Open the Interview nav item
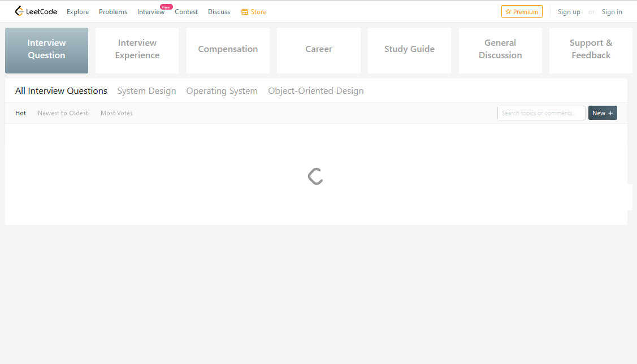 pos(151,12)
